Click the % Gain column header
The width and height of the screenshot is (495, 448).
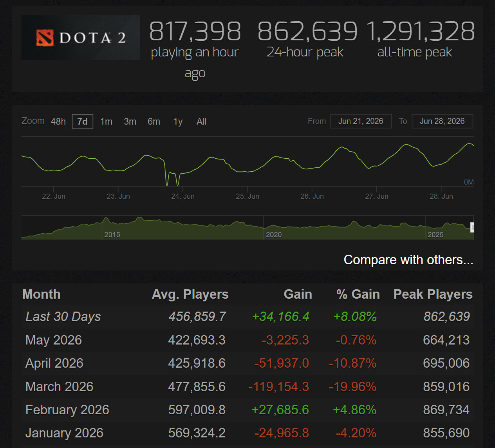click(358, 294)
